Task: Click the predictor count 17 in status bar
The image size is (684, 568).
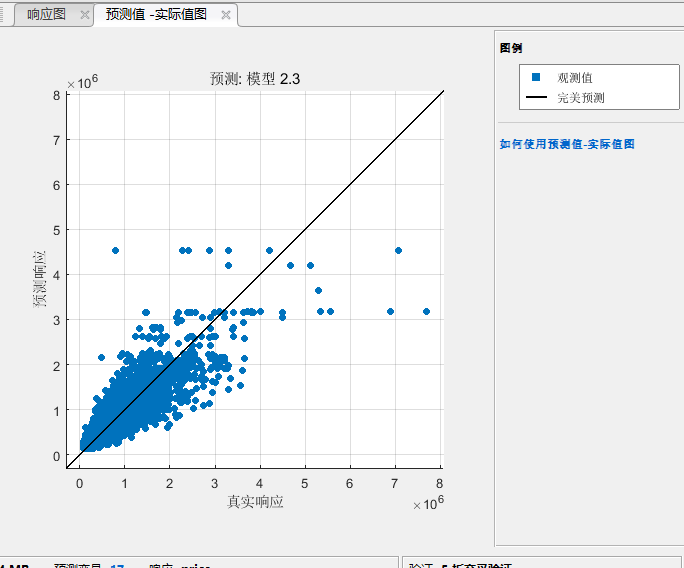Action: tap(117, 565)
